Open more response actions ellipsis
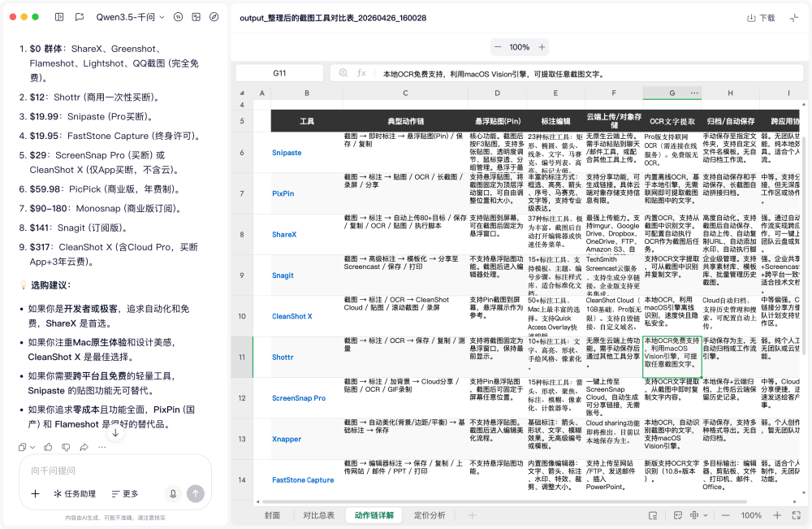This screenshot has width=812, height=529. point(102,447)
